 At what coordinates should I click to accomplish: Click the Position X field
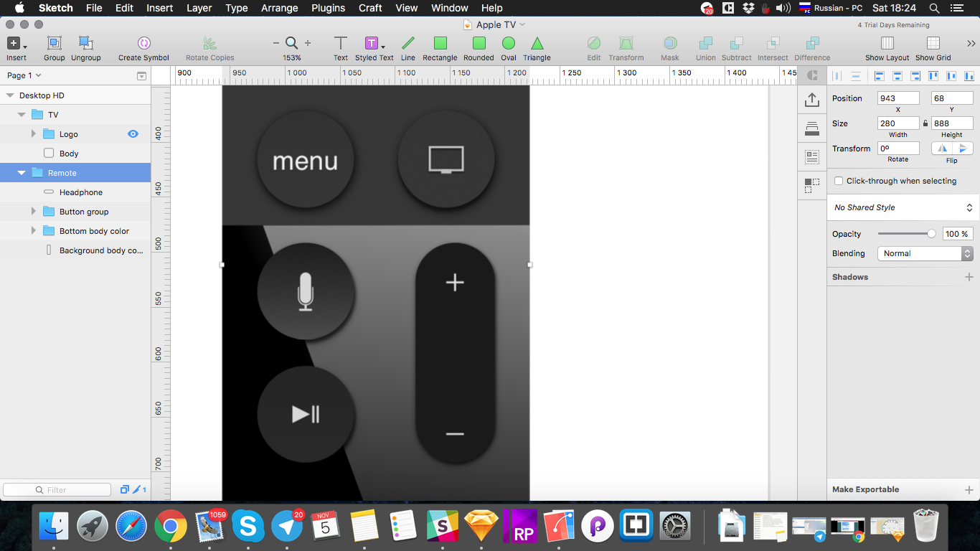point(898,98)
